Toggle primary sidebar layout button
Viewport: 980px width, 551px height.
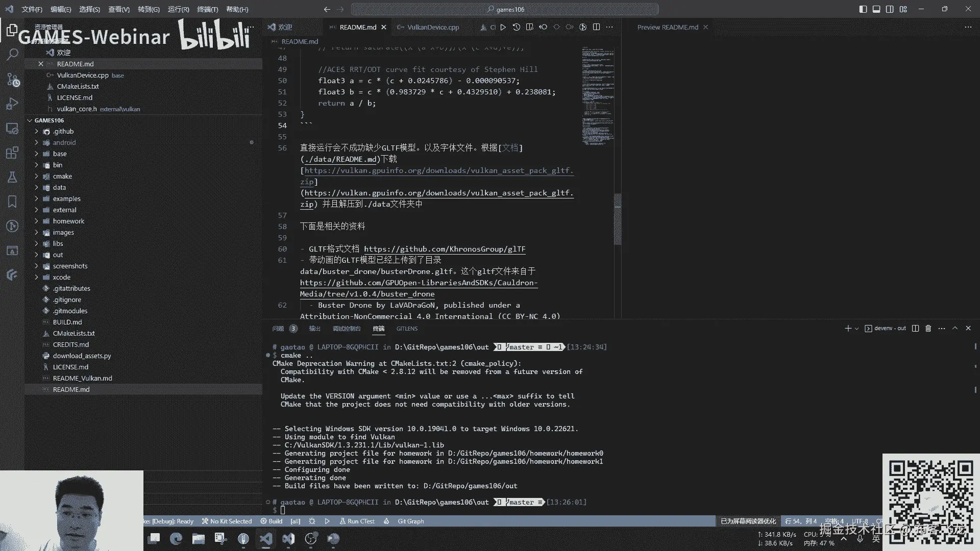[863, 9]
